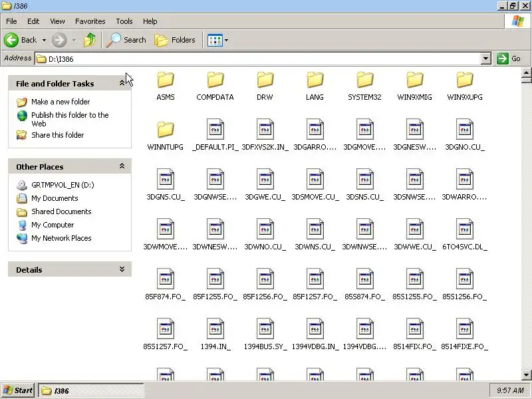Screen dimensions: 532x399
Task: Click the scrollbar down arrow
Action: pyautogui.click(x=526, y=375)
